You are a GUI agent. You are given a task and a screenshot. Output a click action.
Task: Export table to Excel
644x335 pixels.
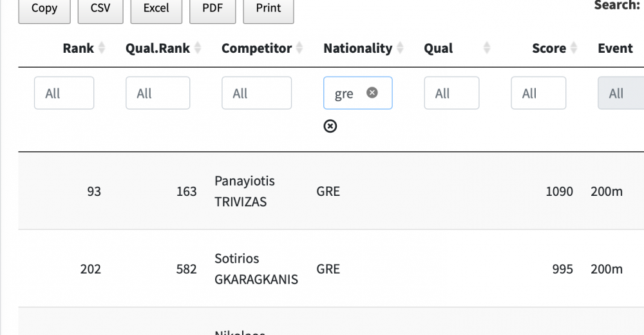pos(156,9)
